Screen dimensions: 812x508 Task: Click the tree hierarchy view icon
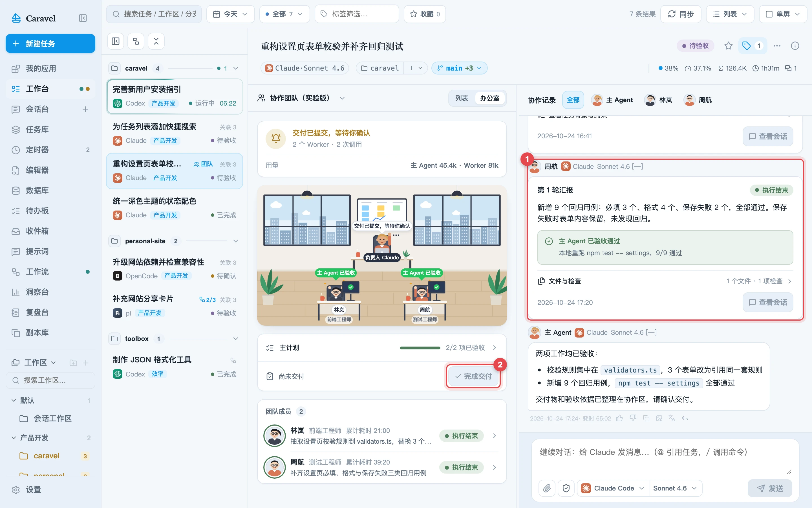coord(136,41)
